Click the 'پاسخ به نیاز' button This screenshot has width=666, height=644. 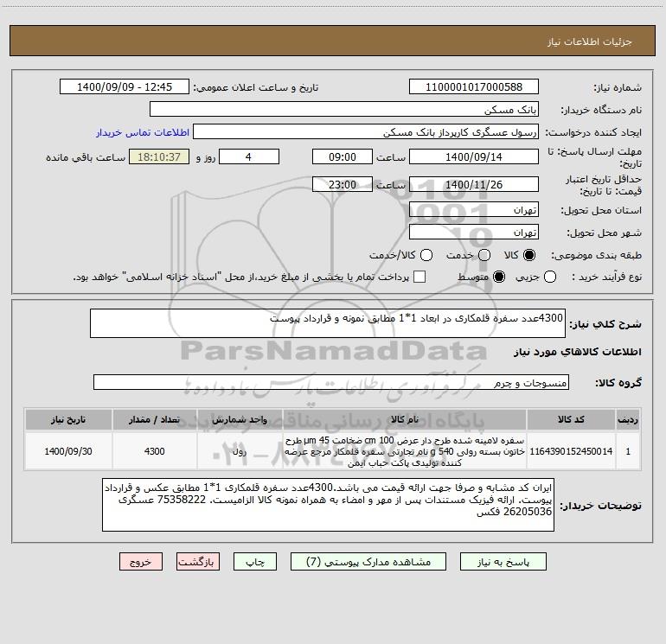(503, 561)
